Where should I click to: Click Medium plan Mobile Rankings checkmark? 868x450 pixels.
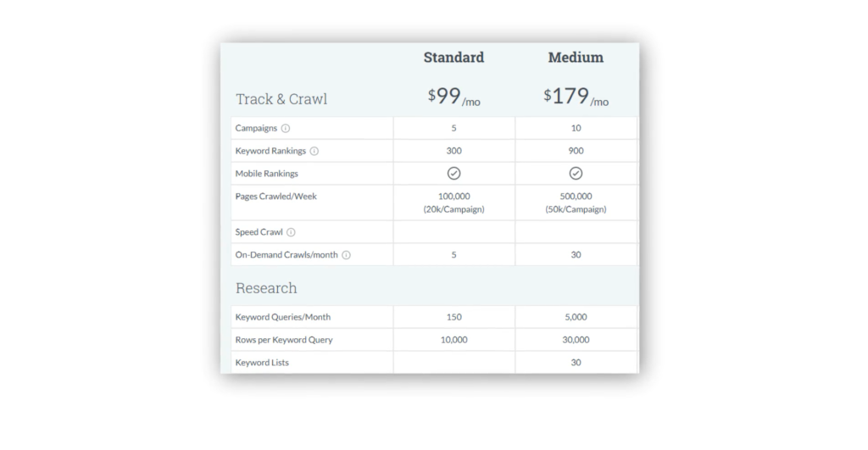coord(576,174)
